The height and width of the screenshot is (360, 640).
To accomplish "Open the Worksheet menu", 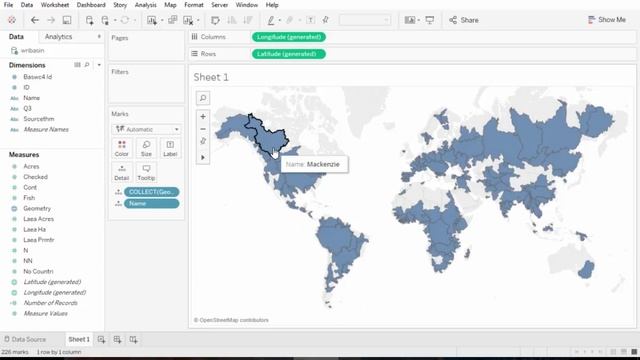I will [x=55, y=5].
